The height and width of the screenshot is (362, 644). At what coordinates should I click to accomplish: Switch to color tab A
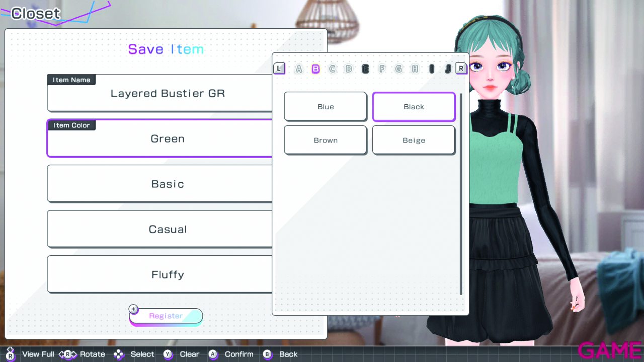pos(299,69)
